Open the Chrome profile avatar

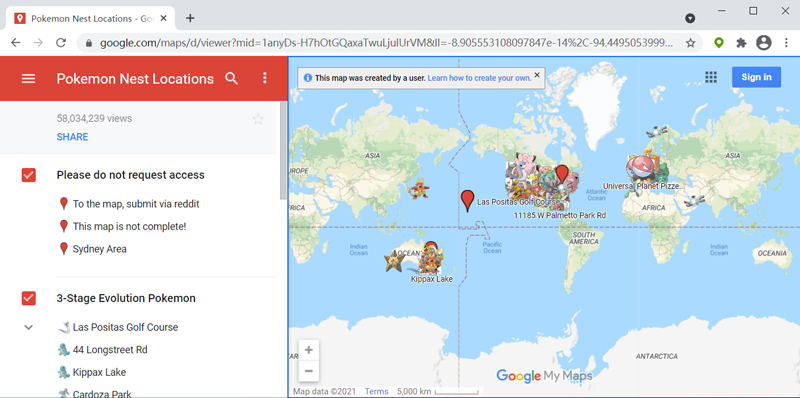tap(764, 43)
